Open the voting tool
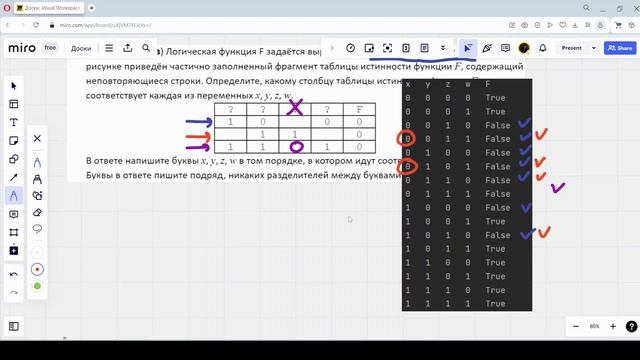The height and width of the screenshot is (360, 640). pyautogui.click(x=406, y=48)
